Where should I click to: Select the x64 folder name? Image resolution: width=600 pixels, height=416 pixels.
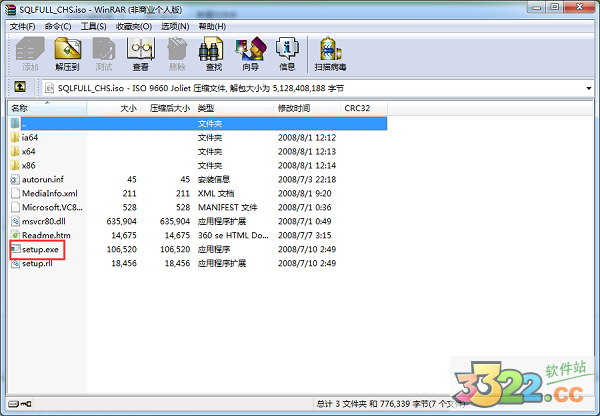tap(29, 152)
